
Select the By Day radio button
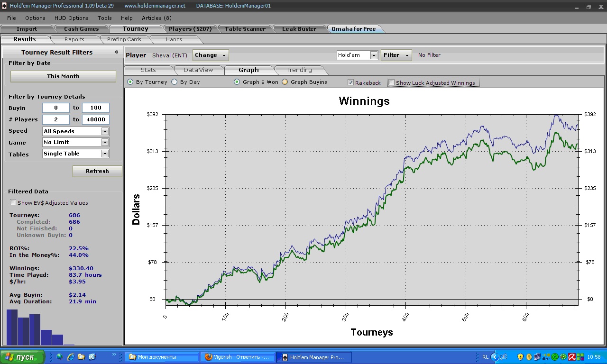[x=175, y=82]
